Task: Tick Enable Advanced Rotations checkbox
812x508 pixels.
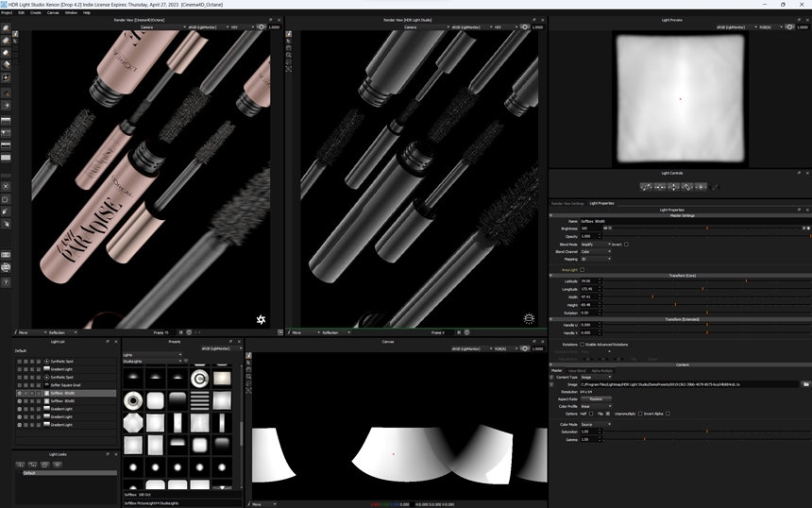Action: 582,344
